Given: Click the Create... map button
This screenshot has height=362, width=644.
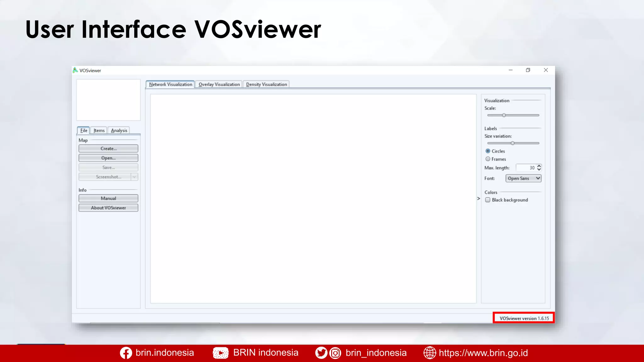Looking at the screenshot, I should click(108, 149).
